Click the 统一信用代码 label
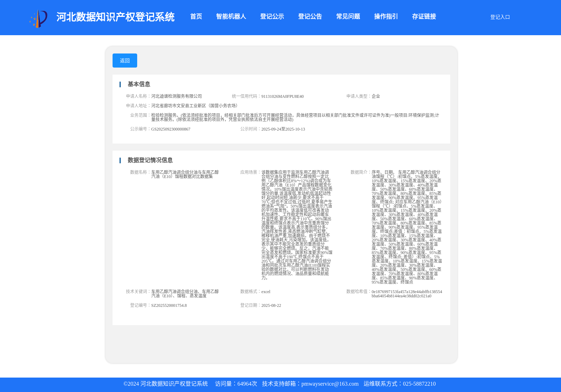 click(246, 96)
